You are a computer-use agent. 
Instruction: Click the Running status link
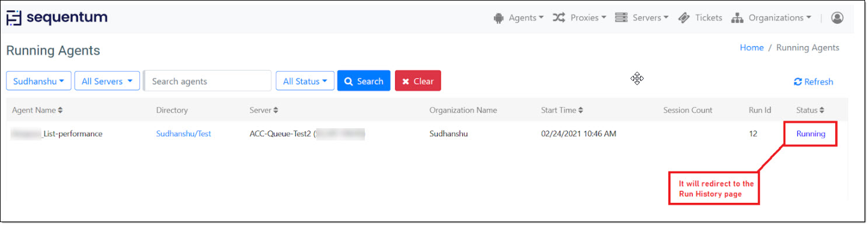(811, 133)
